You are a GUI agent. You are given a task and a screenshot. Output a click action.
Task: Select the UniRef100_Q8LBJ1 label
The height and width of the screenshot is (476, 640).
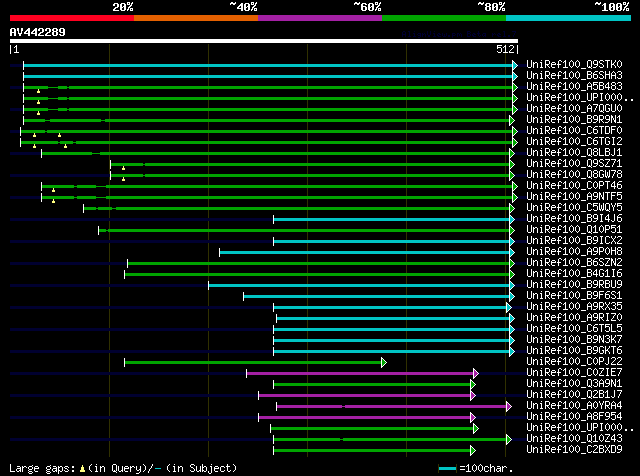coord(574,153)
